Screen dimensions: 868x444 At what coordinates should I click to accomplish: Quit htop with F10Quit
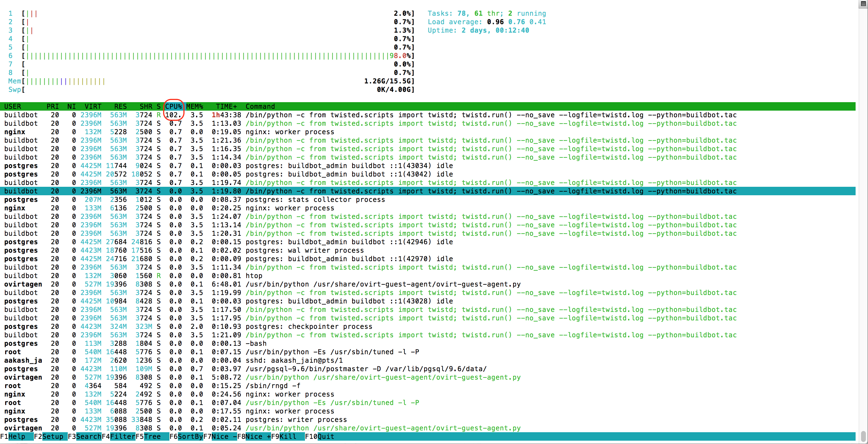click(x=319, y=436)
